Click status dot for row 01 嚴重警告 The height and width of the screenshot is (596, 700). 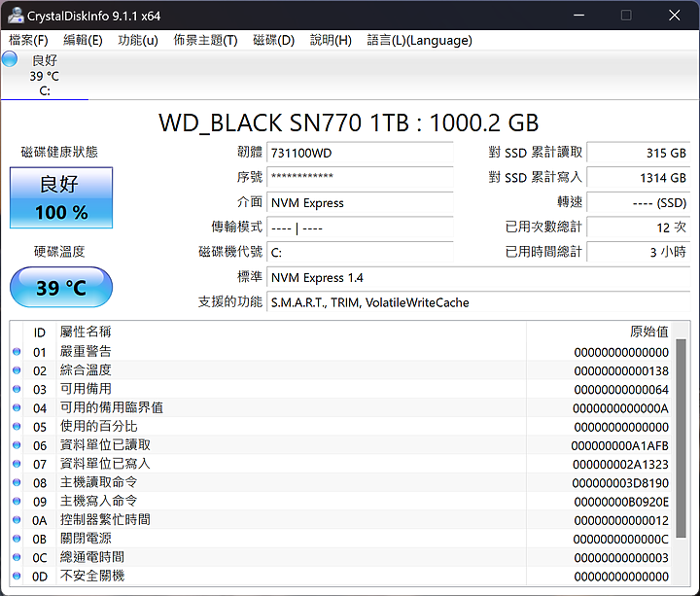(x=17, y=351)
